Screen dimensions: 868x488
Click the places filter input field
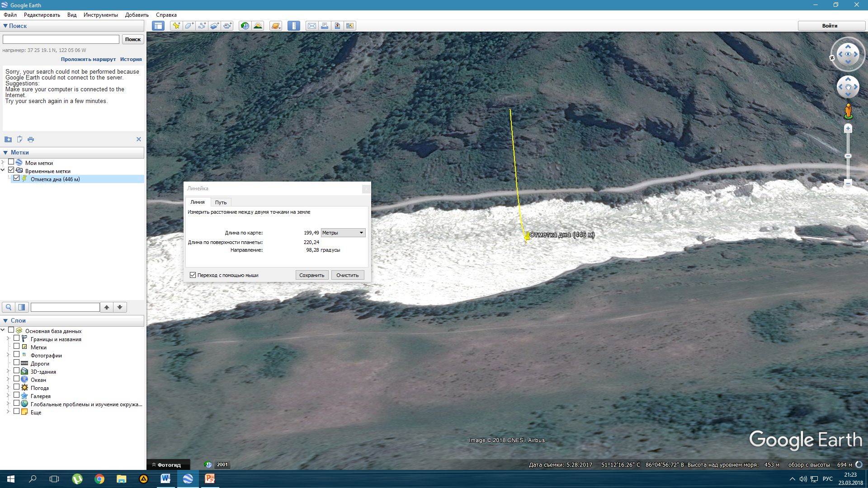point(65,307)
